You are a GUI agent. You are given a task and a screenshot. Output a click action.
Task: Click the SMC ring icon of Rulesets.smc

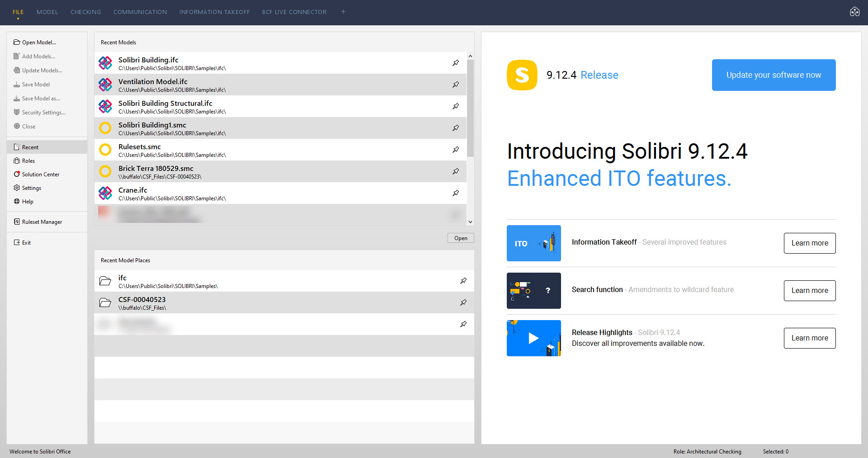tap(105, 150)
